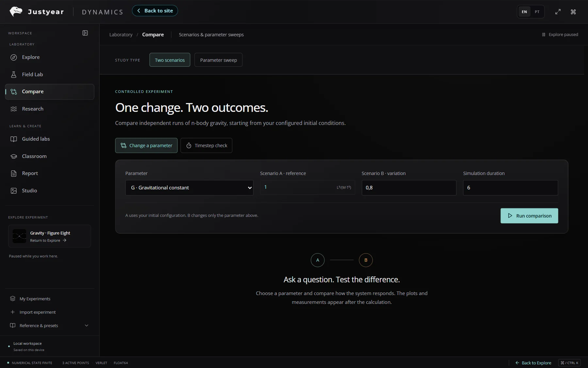Open Report document icon
This screenshot has height=368, width=588.
[x=14, y=173]
